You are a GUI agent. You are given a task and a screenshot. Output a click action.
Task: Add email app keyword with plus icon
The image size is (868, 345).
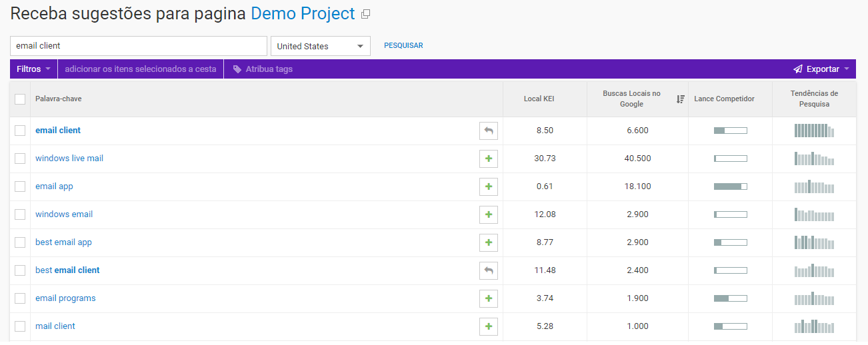489,186
